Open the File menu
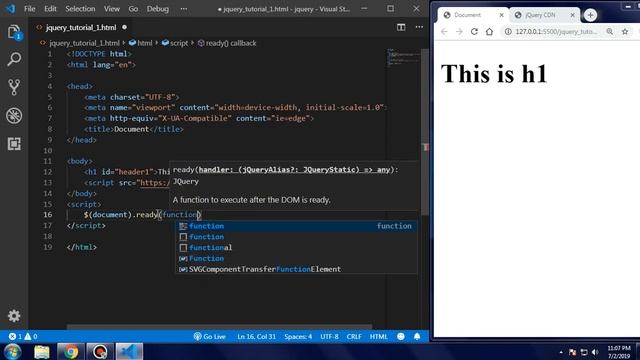 29,9
